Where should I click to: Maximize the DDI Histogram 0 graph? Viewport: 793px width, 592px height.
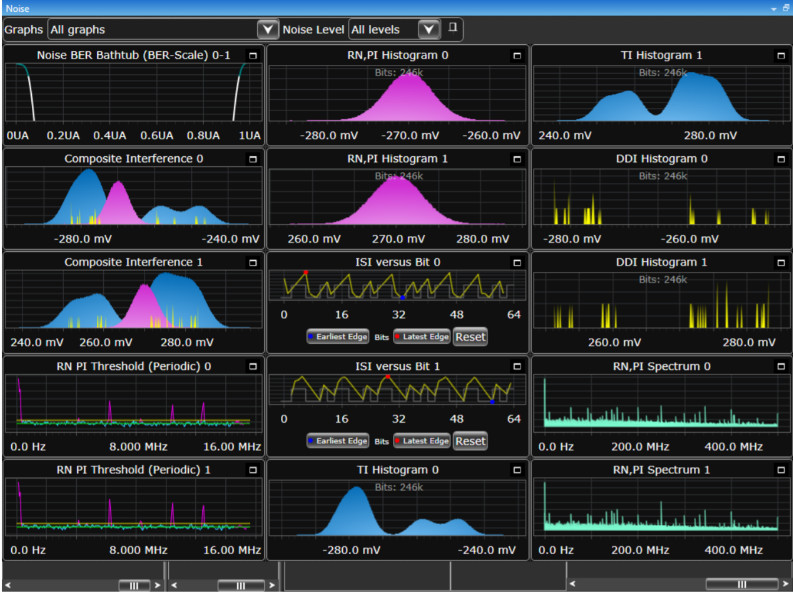tap(781, 159)
